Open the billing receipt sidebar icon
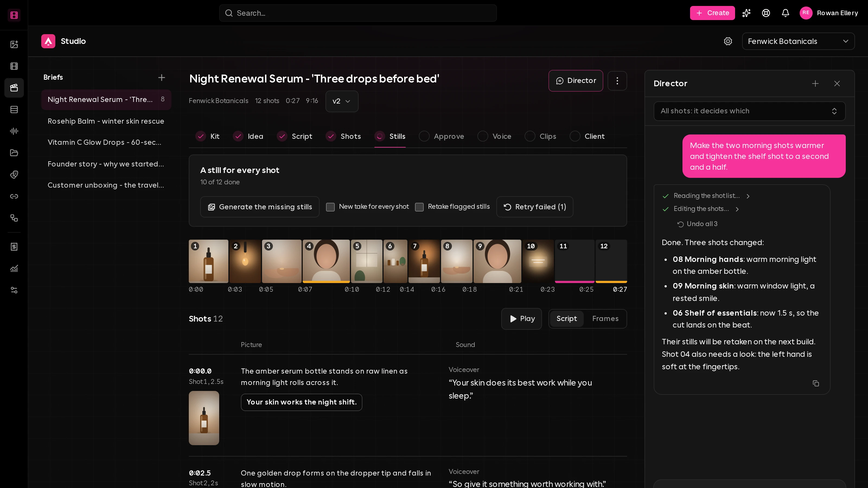Viewport: 868px width, 488px height. click(x=14, y=247)
